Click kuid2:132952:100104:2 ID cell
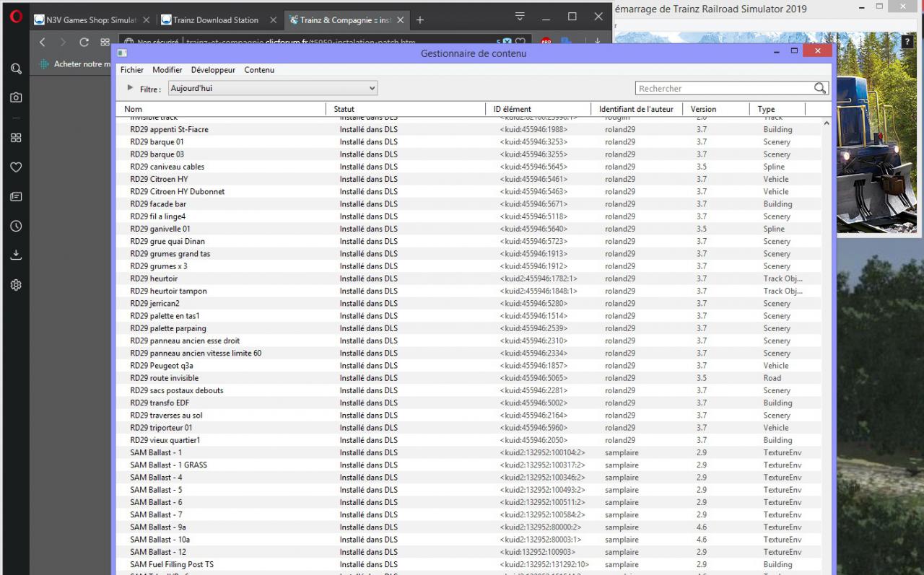This screenshot has height=575, width=924. point(542,453)
